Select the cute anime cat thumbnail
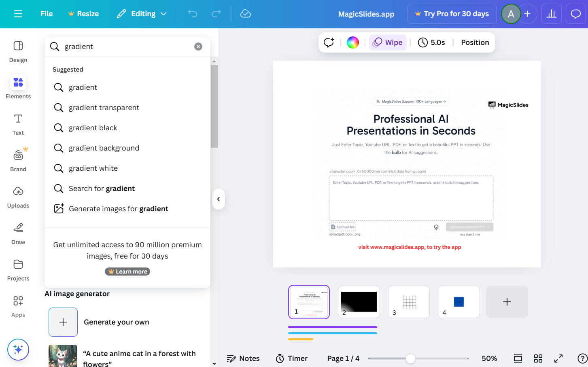Screen dimensions: 588x367 pos(63,356)
